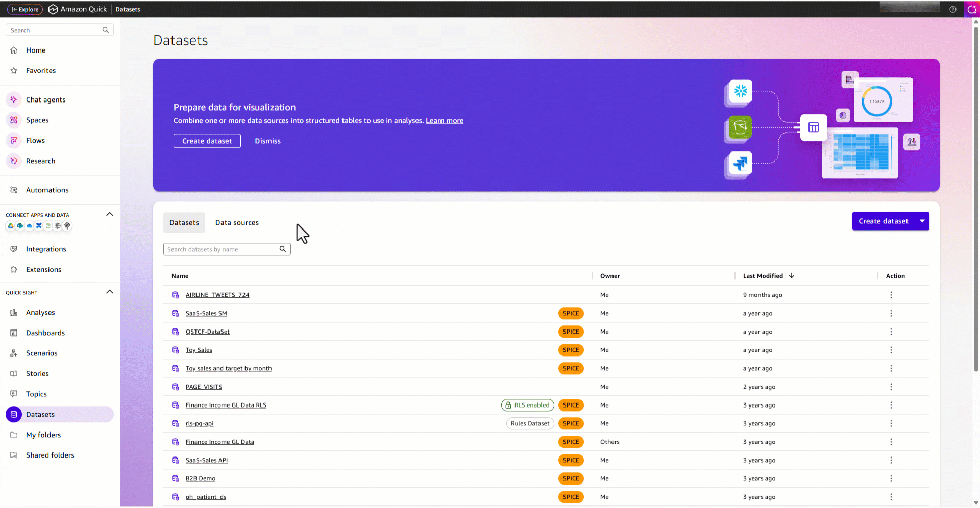980x508 pixels.
Task: Click the search icon in datasets search box
Action: (x=283, y=249)
